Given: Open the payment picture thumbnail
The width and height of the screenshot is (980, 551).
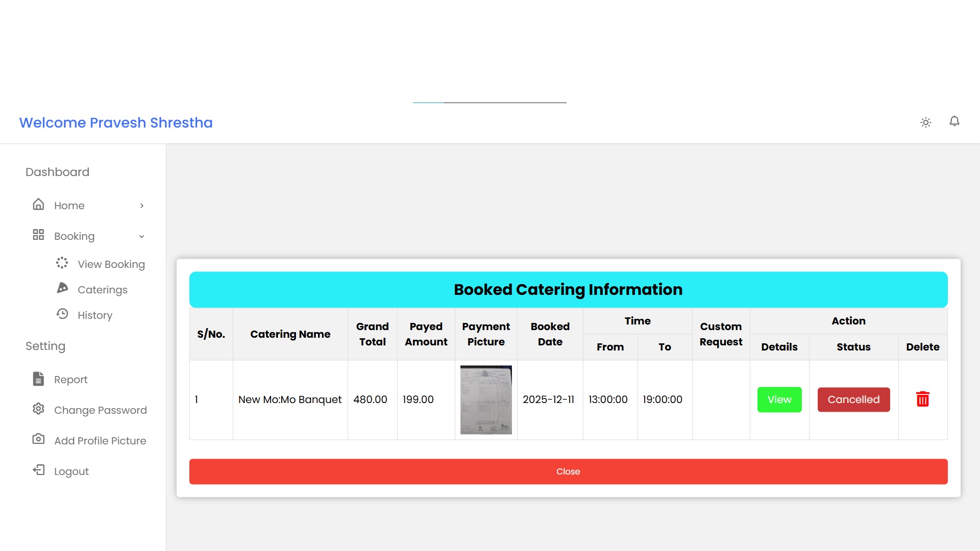Looking at the screenshot, I should pos(486,399).
